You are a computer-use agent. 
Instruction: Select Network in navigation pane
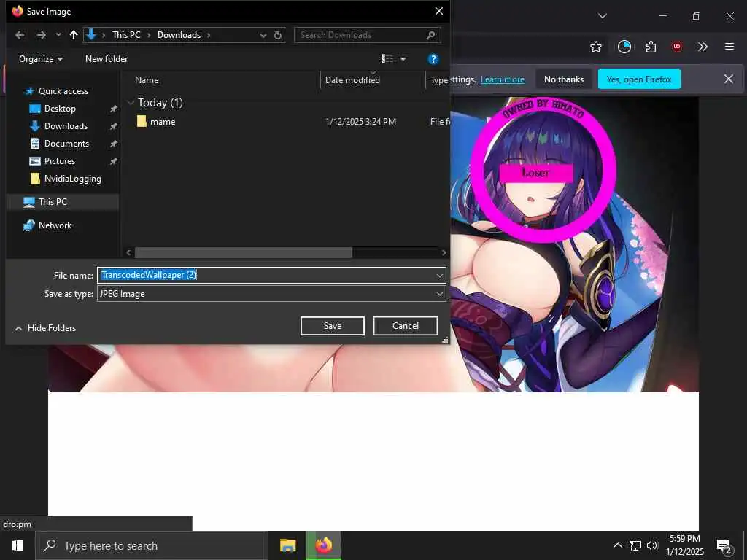[55, 225]
